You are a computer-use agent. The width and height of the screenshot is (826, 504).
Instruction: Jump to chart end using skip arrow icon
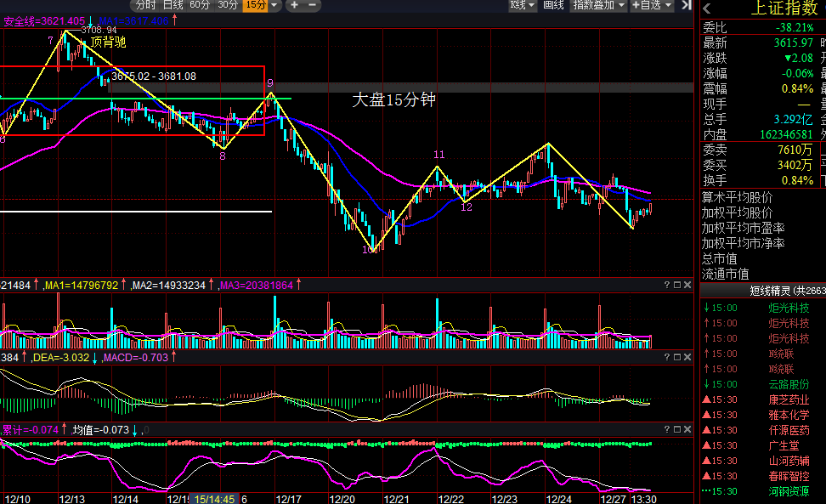(x=687, y=5)
